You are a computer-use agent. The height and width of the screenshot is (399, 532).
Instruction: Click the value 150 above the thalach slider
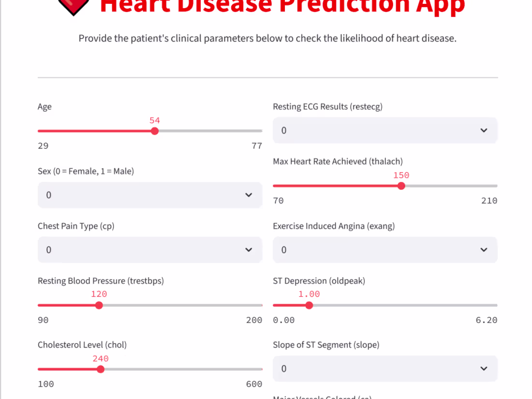[401, 175]
